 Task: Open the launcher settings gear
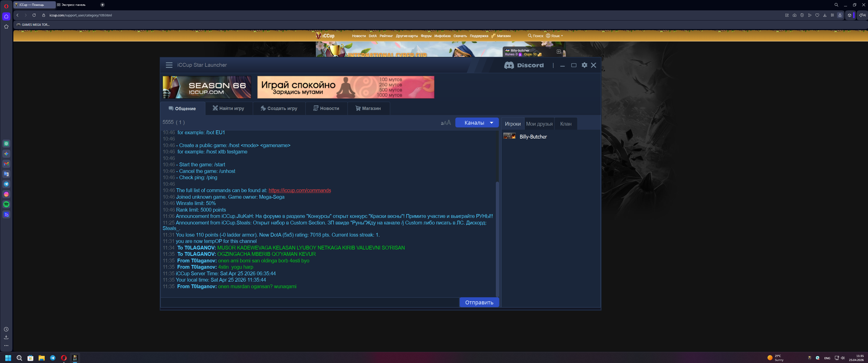pyautogui.click(x=584, y=65)
